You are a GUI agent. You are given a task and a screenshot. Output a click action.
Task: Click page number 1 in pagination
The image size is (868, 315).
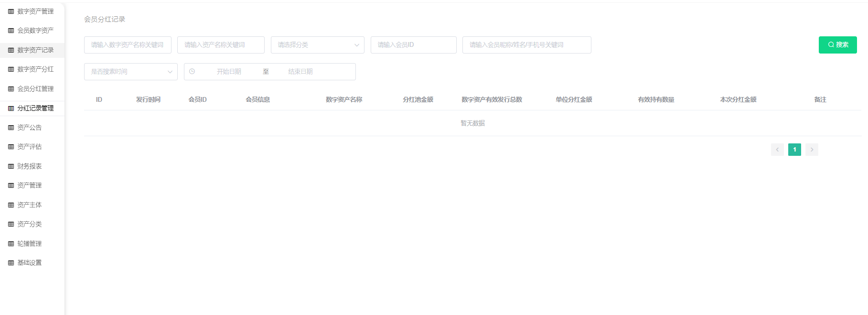(x=794, y=150)
